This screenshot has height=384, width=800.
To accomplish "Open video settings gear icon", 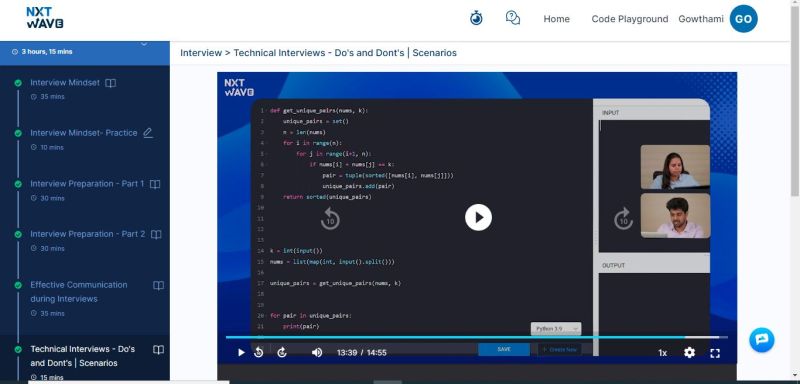I will (689, 352).
